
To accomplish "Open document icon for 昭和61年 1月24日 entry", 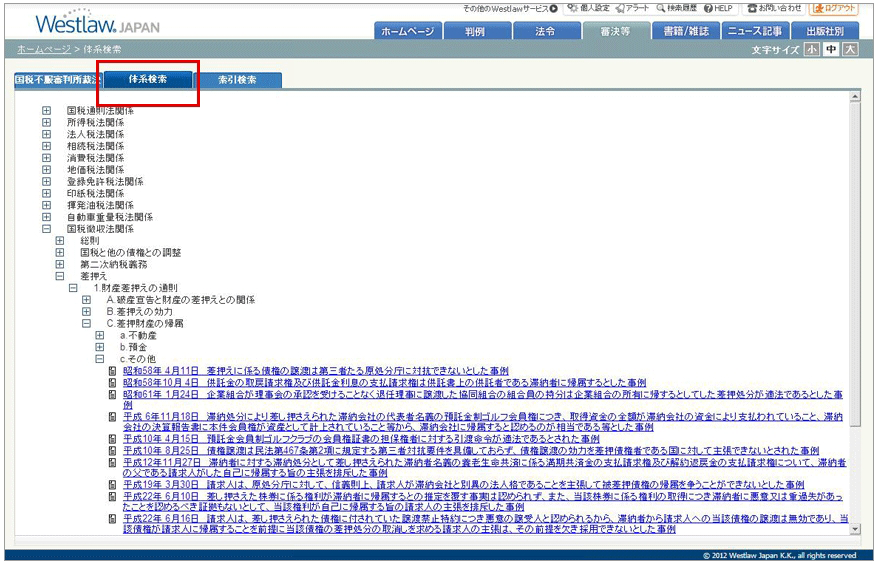I will (x=112, y=394).
